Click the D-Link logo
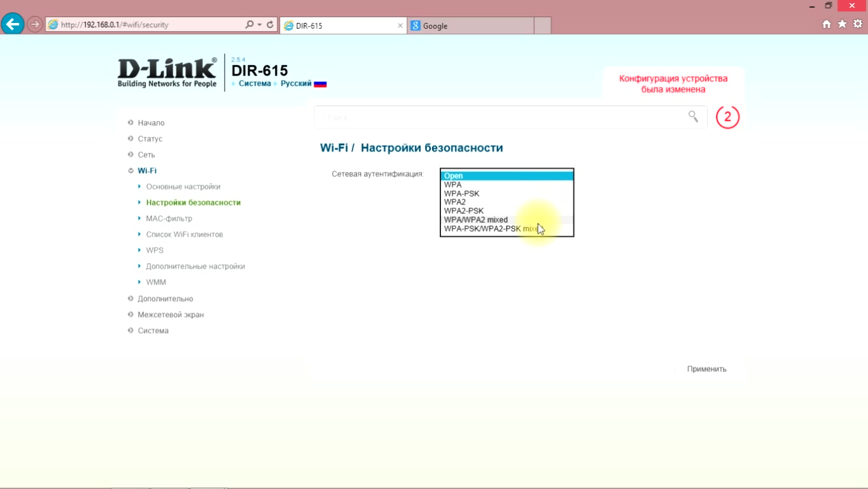 [167, 73]
